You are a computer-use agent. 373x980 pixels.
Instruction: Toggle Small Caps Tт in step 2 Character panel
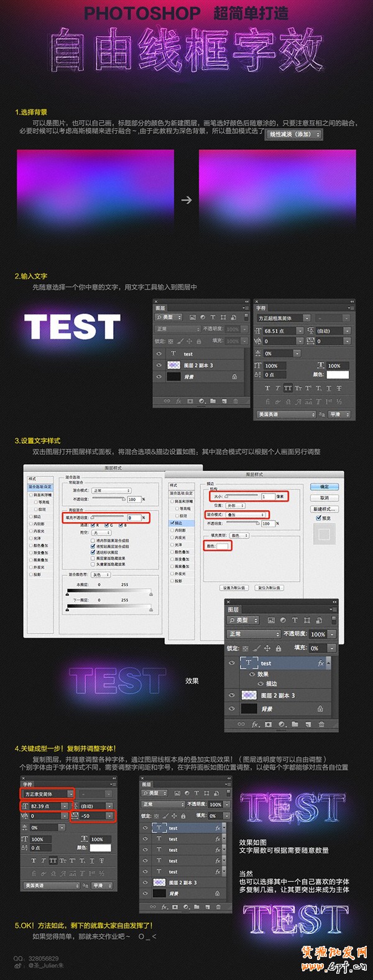[x=298, y=388]
